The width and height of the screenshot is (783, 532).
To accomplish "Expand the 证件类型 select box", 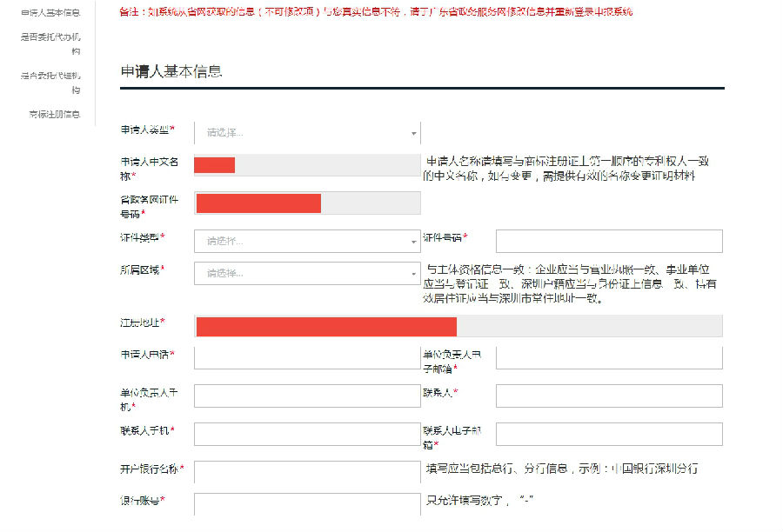I will [x=307, y=241].
